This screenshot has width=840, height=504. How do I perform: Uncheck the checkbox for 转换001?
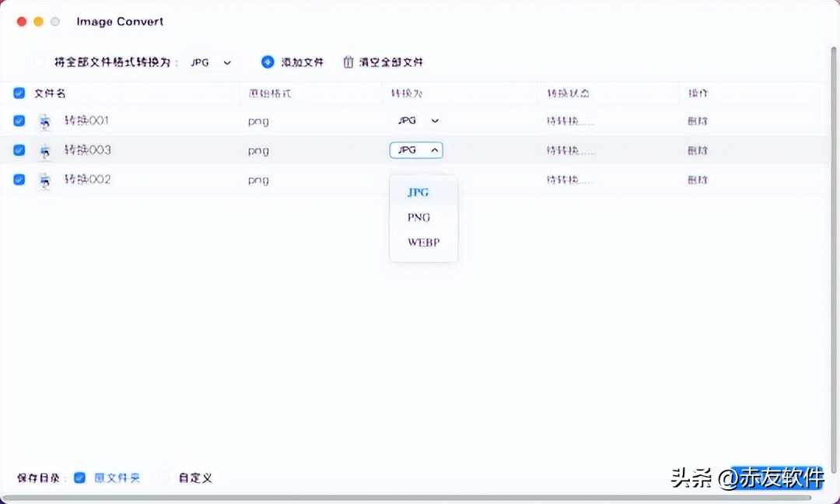[19, 121]
